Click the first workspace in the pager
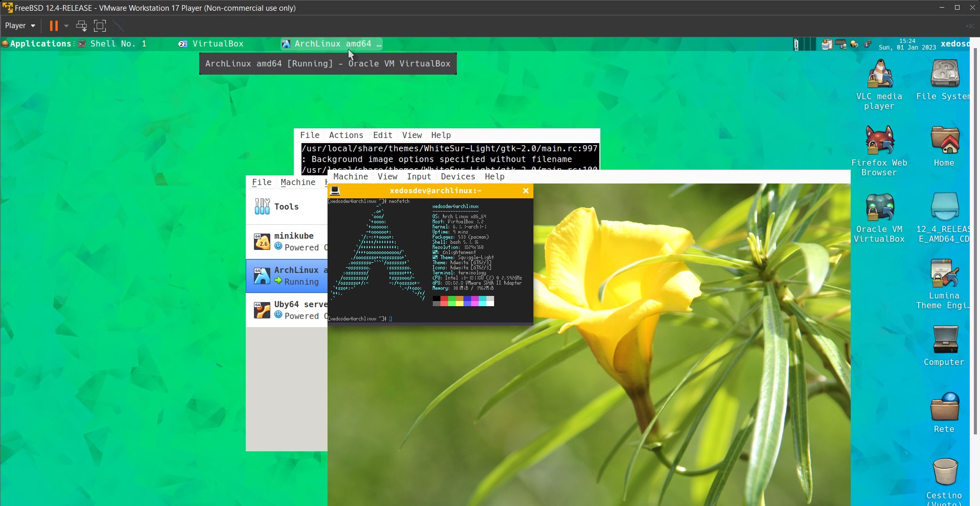Viewport: 980px width, 506px height. coord(796,44)
